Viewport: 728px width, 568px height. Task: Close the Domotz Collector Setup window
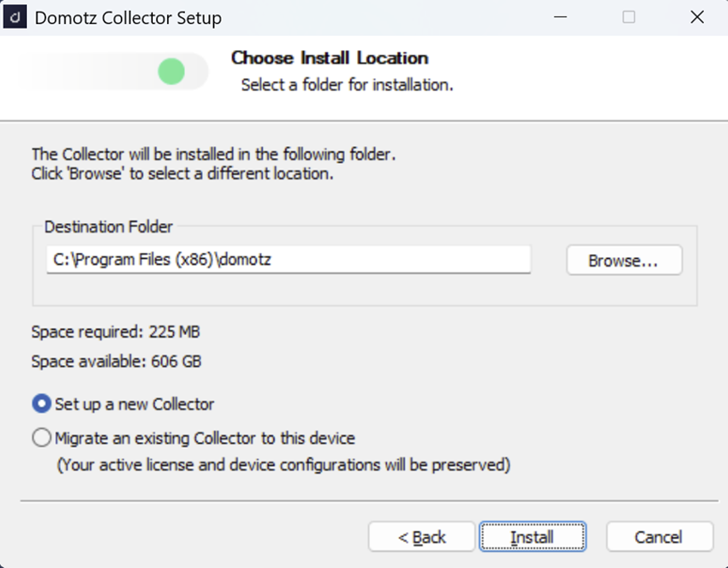697,17
